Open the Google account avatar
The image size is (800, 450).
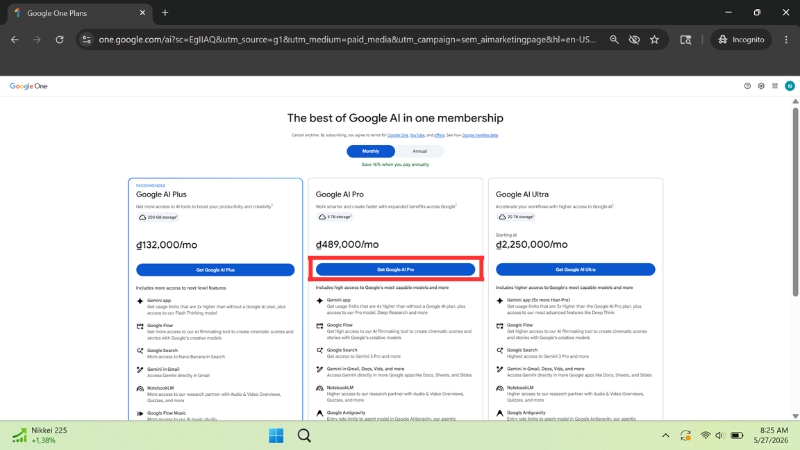[x=789, y=86]
